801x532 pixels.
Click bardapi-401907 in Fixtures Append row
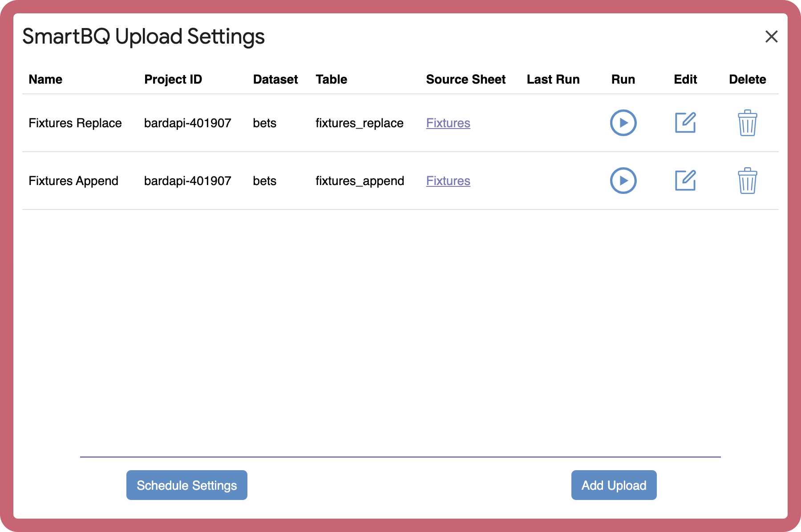tap(188, 181)
